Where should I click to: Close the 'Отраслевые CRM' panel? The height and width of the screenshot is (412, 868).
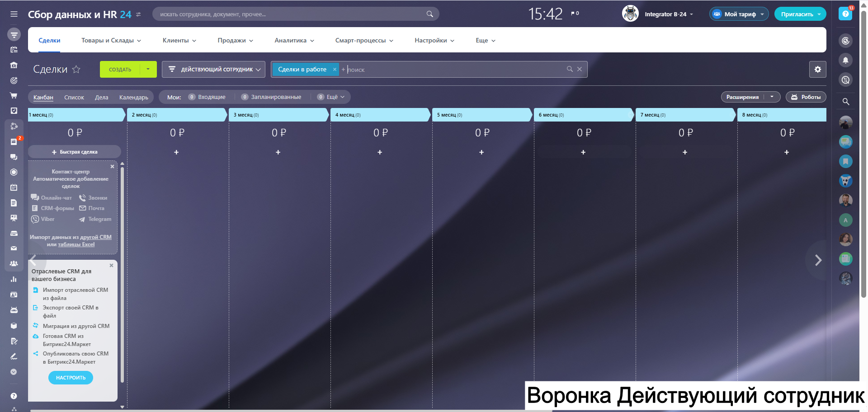(111, 266)
